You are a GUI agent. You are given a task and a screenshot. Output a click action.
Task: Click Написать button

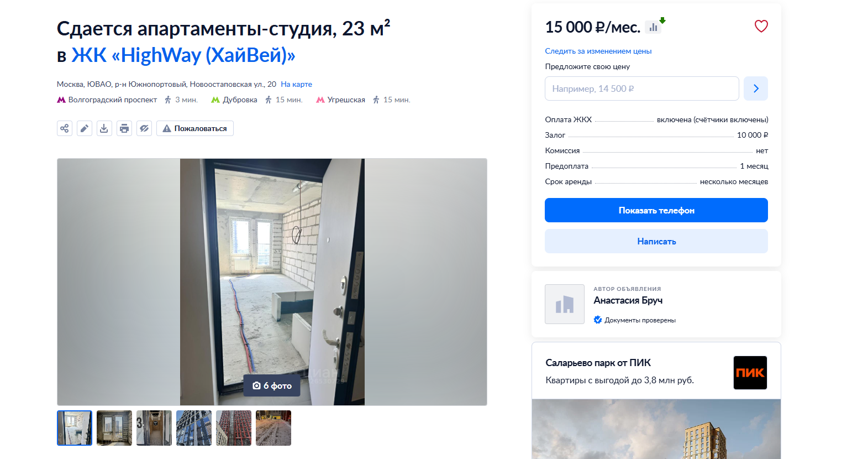coord(656,241)
